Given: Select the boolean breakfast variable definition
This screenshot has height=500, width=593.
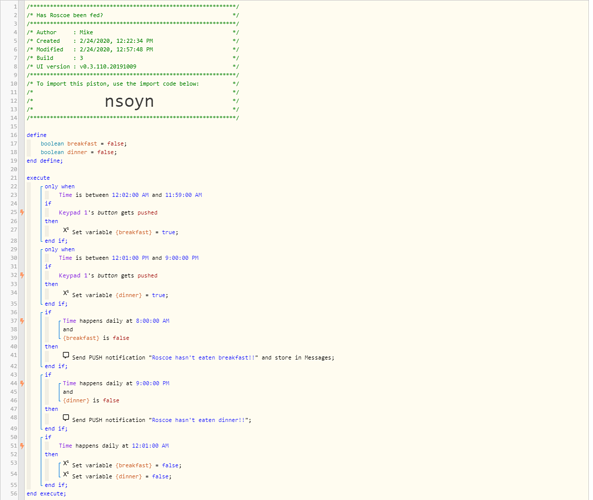Looking at the screenshot, I should click(84, 144).
